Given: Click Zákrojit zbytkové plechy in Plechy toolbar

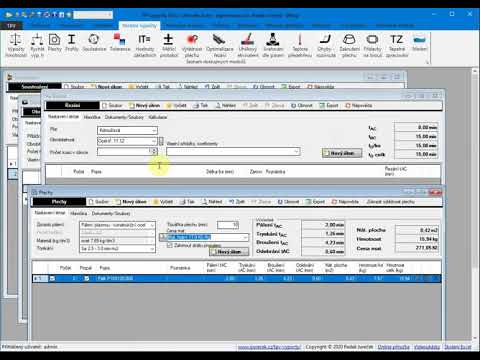Looking at the screenshot, I should [x=390, y=202].
